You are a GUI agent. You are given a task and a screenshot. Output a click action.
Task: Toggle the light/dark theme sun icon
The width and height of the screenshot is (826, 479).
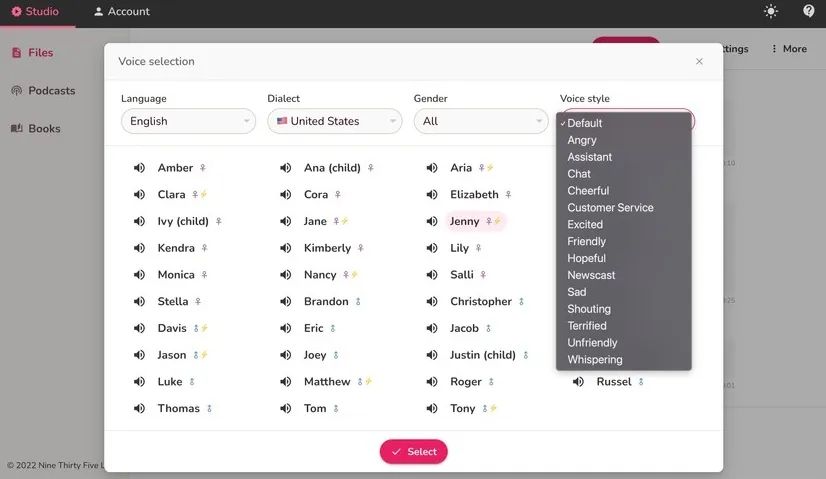771,11
